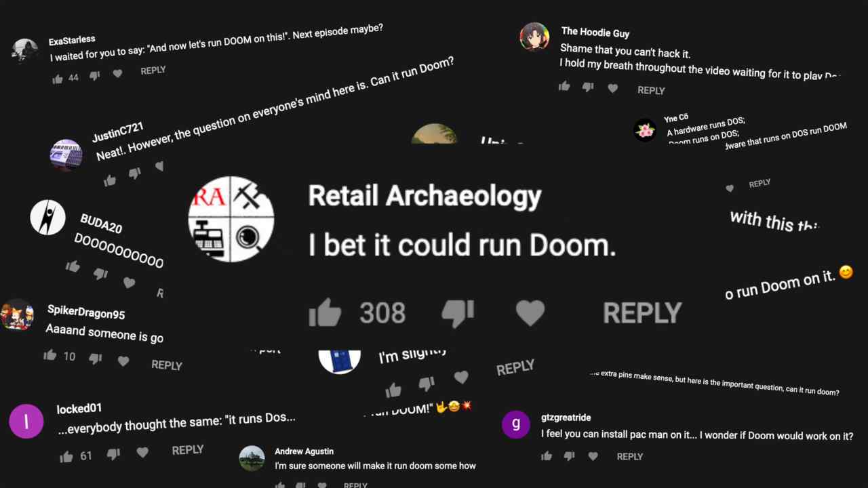Reply to locked01's comment

pyautogui.click(x=188, y=450)
